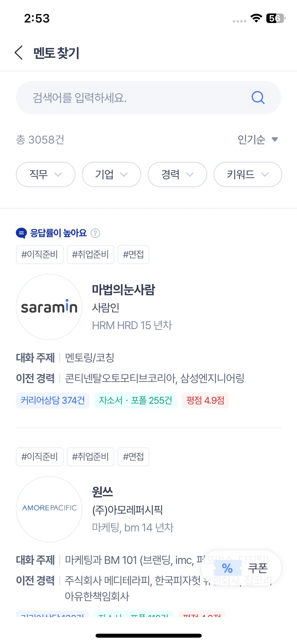
Task: Tap the help question mark icon
Action: pos(95,233)
